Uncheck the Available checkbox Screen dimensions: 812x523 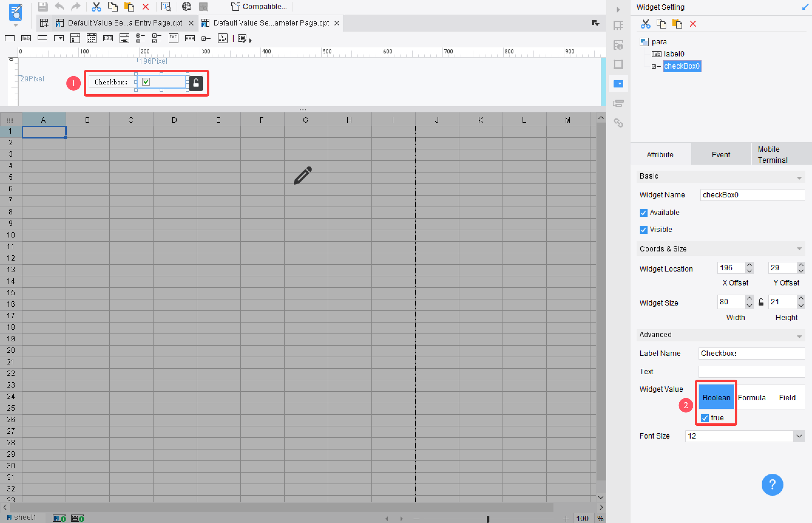(x=643, y=213)
